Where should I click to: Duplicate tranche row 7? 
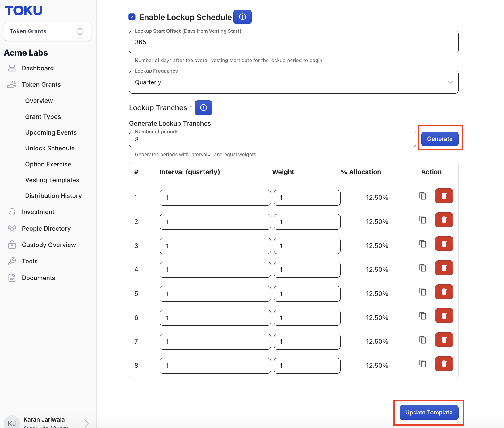coord(423,340)
